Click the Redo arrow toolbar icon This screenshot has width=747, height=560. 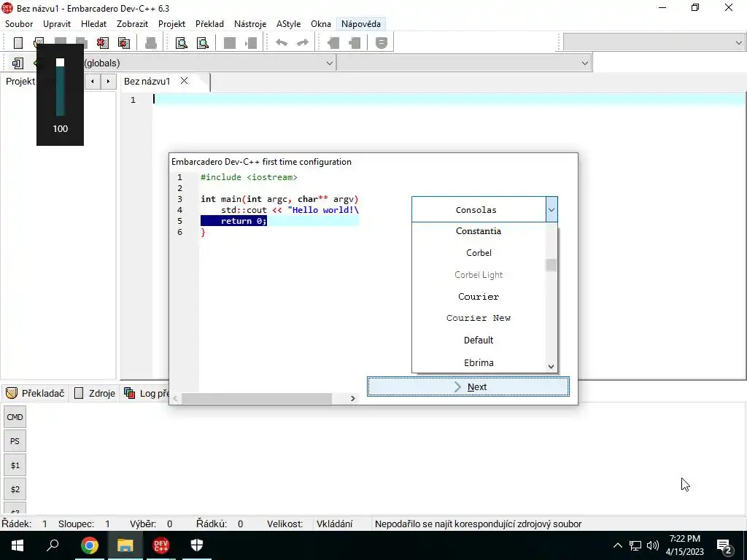[303, 43]
